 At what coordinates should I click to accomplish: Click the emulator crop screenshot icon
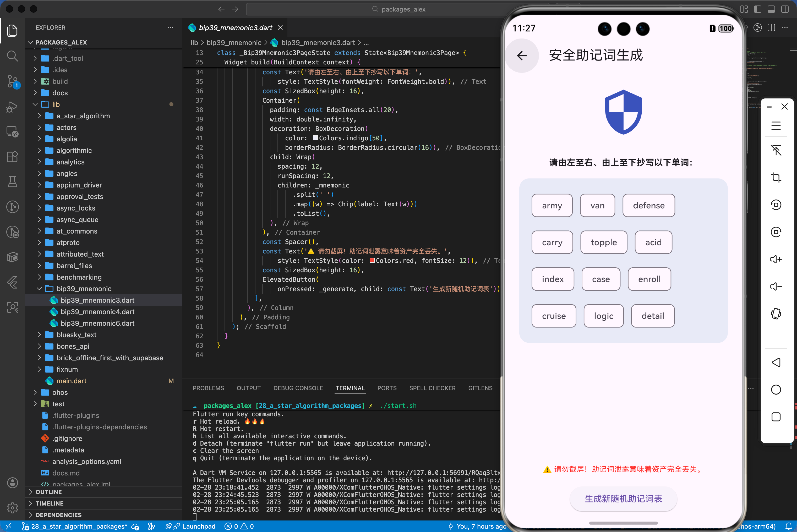[x=776, y=178]
